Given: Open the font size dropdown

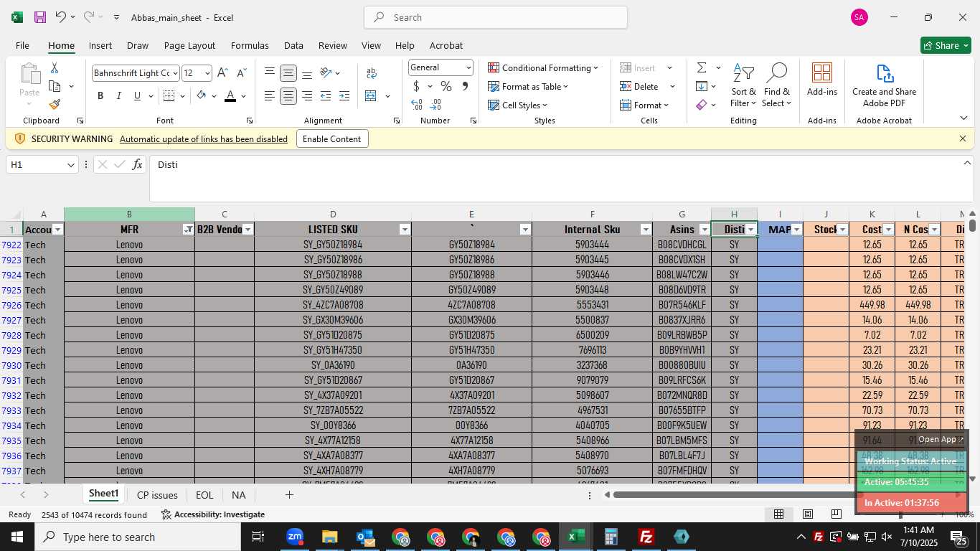Looking at the screenshot, I should point(207,73).
